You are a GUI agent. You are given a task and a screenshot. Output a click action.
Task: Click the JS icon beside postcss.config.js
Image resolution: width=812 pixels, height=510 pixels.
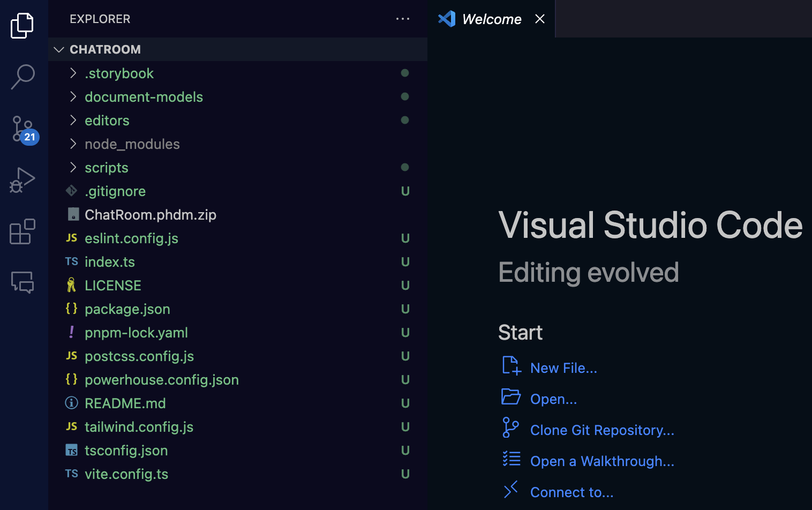coord(71,356)
